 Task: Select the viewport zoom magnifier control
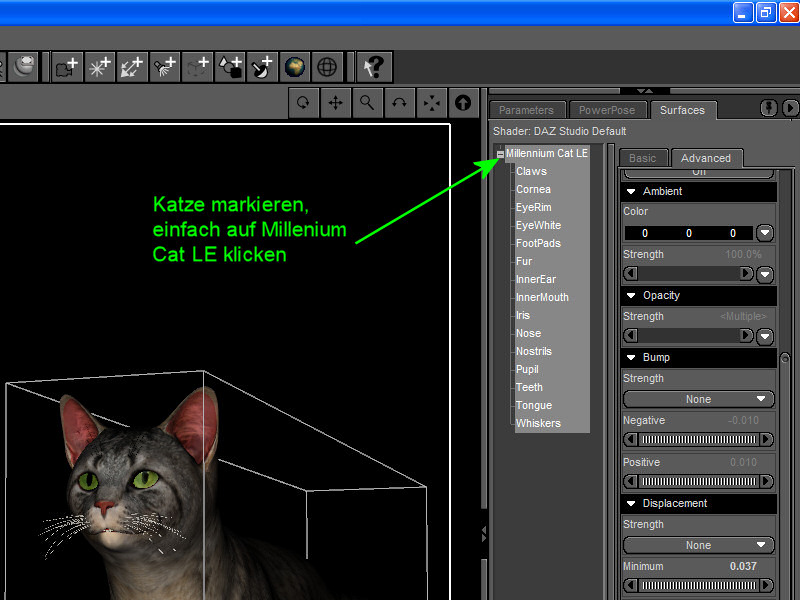coord(367,103)
